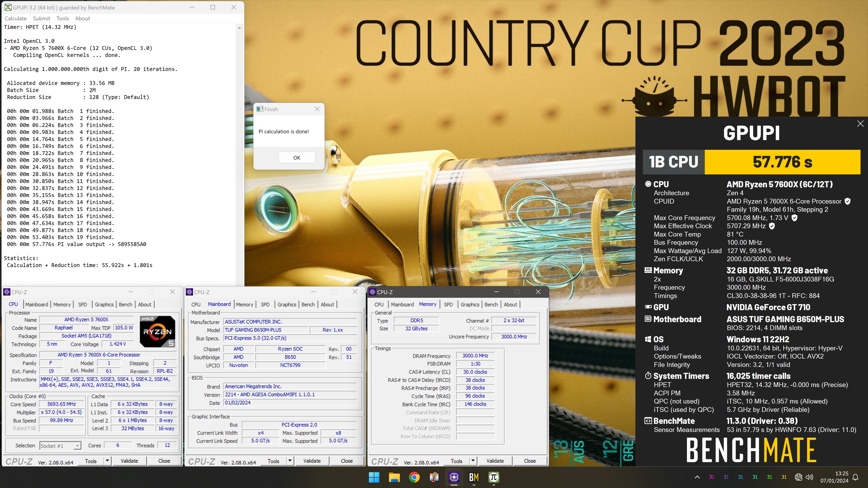868x488 pixels.
Task: Open Graphics tab in Mainboard CPU-Z window
Action: pos(287,305)
